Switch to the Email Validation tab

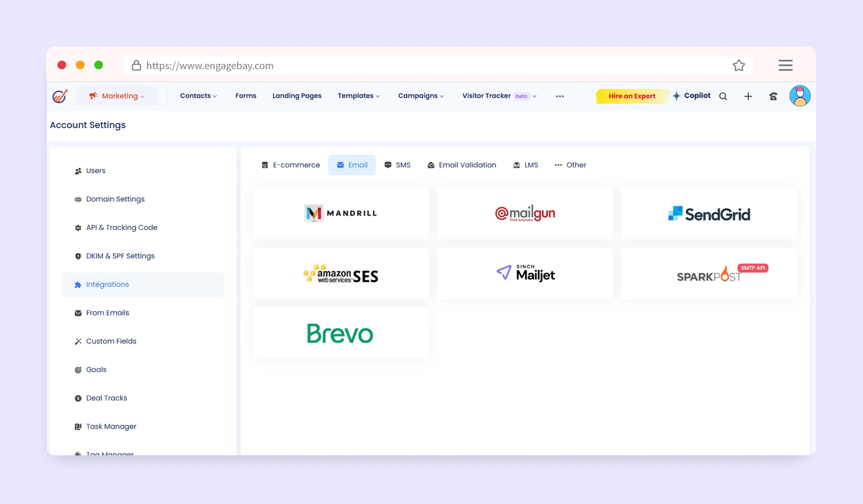pos(461,165)
